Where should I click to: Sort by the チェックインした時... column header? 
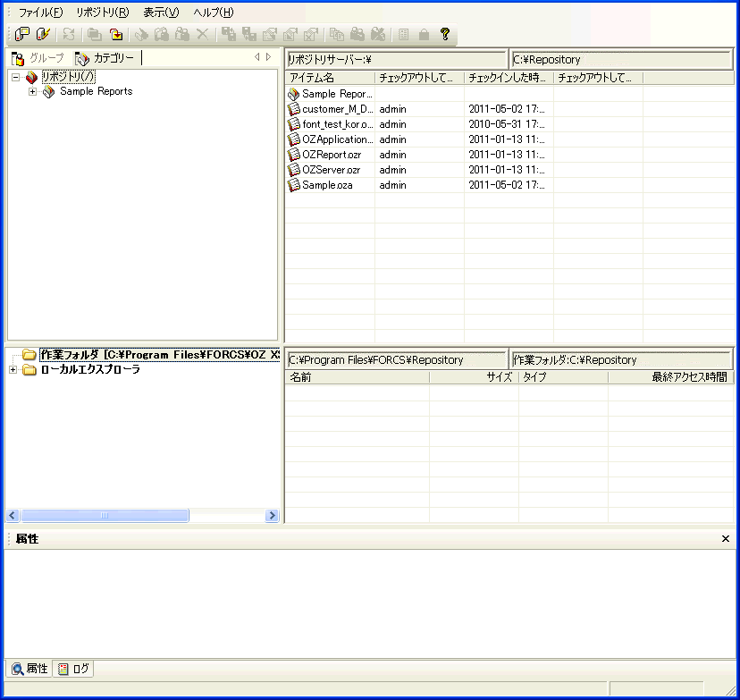[509, 78]
